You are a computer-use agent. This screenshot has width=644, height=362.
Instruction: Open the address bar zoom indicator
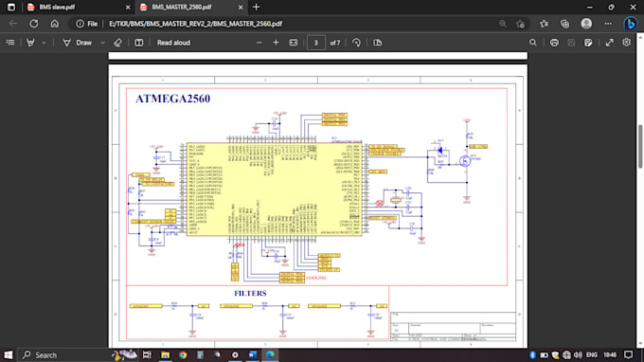coord(503,24)
